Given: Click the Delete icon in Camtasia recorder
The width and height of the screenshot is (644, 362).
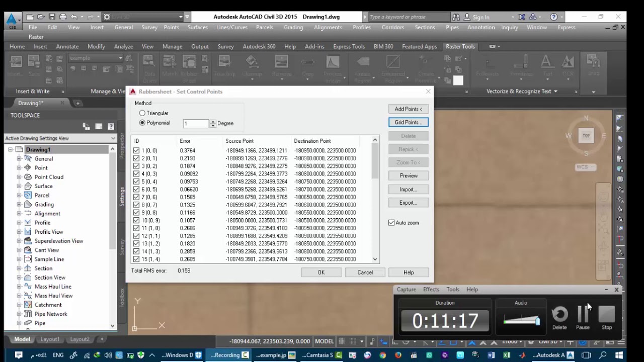Looking at the screenshot, I should [x=559, y=318].
